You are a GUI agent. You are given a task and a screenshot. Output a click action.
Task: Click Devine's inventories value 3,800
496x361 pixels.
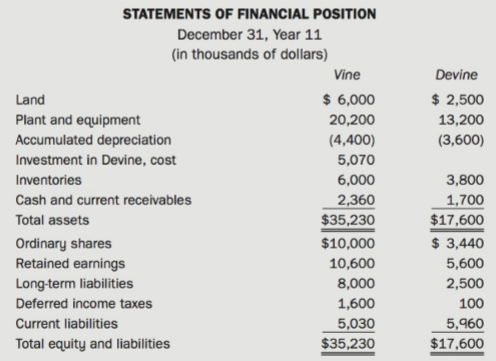click(465, 180)
